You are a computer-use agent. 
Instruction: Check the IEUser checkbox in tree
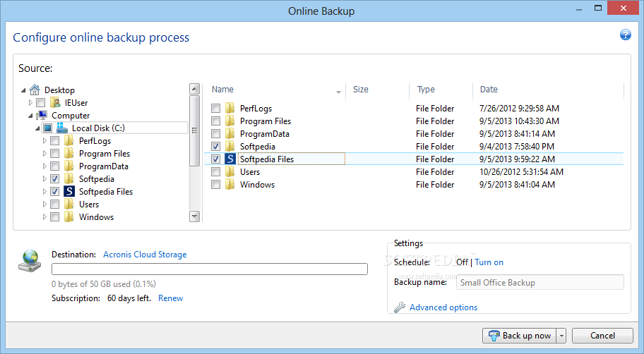point(41,102)
